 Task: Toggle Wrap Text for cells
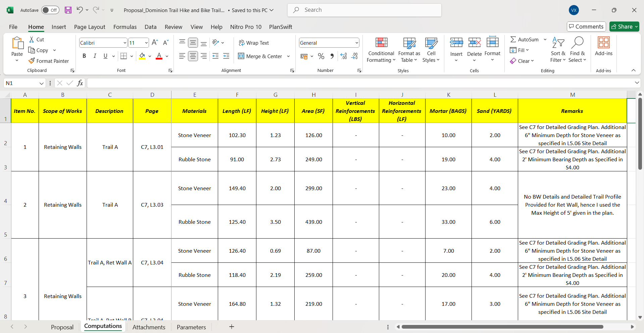point(254,43)
